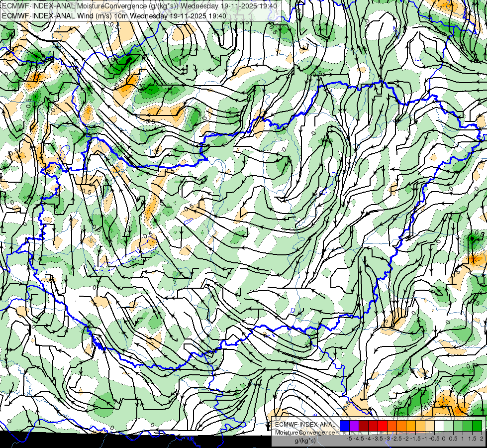Click the -4.5 legend tick label
Screen dimensions: 487x448
(x=359, y=439)
